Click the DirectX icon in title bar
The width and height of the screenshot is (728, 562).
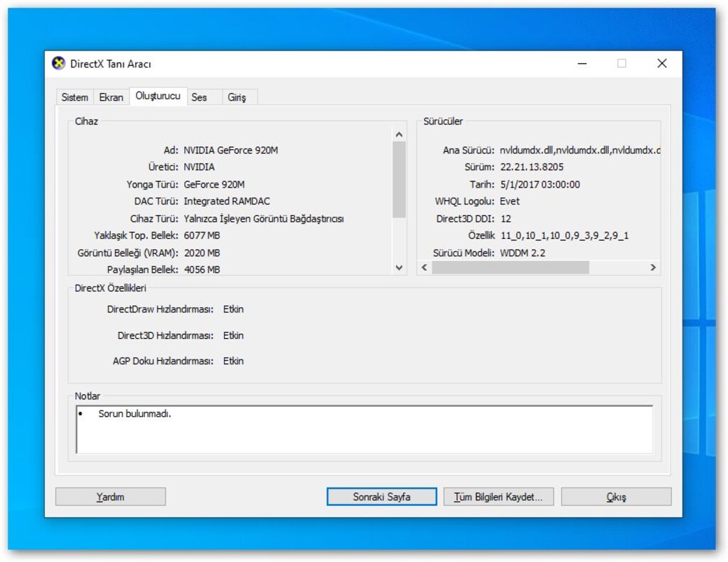click(x=58, y=63)
